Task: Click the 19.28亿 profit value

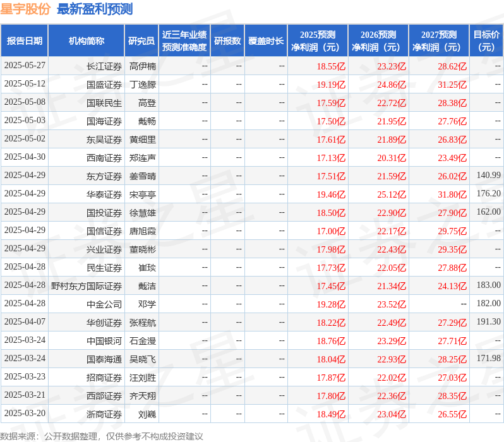Action: click(x=331, y=305)
